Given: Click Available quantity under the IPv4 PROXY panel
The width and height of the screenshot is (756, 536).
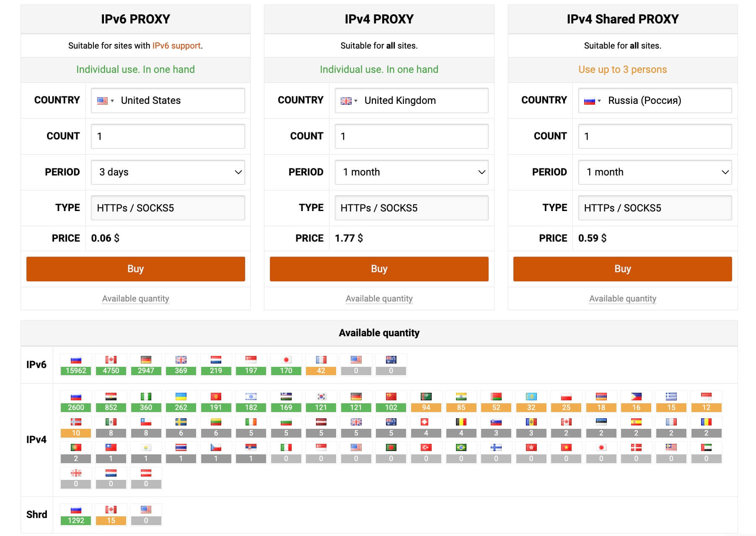Looking at the screenshot, I should click(x=379, y=299).
